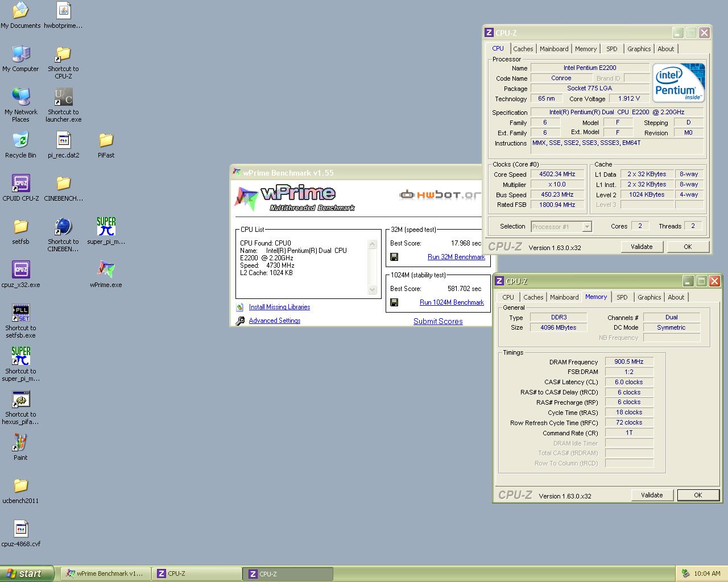Launch super_pi_m desktop icon
Screen dimensions: 728x582
pos(106,231)
